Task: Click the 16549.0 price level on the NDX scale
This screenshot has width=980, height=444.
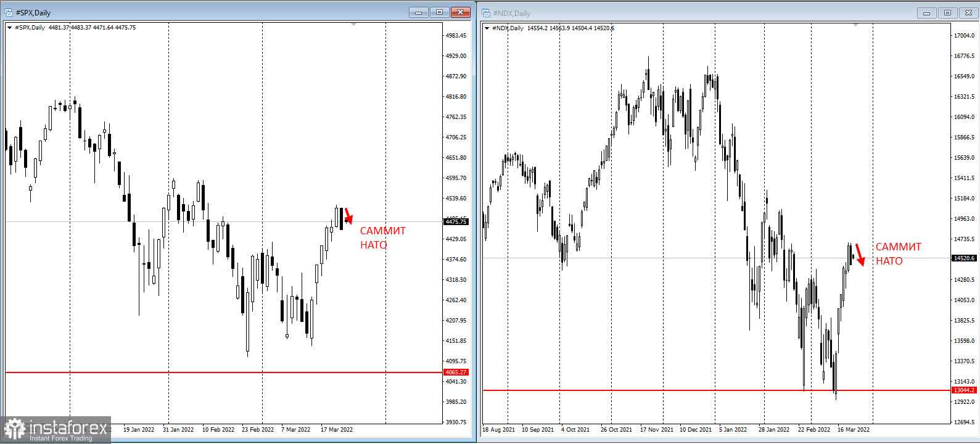Action: [965, 76]
